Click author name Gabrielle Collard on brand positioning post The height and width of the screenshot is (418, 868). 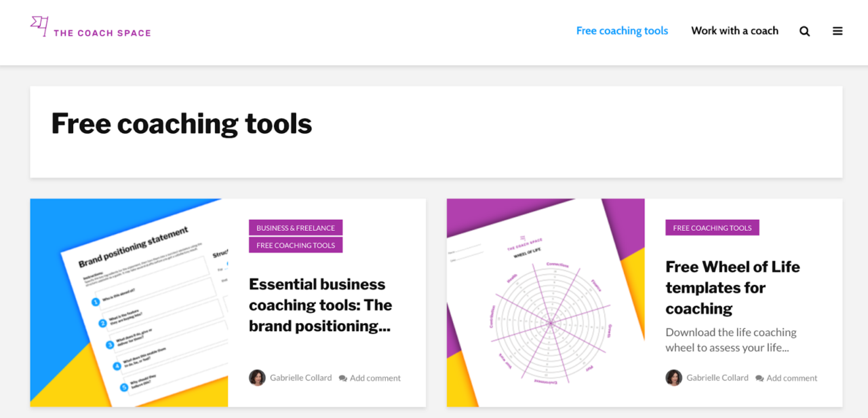click(300, 378)
